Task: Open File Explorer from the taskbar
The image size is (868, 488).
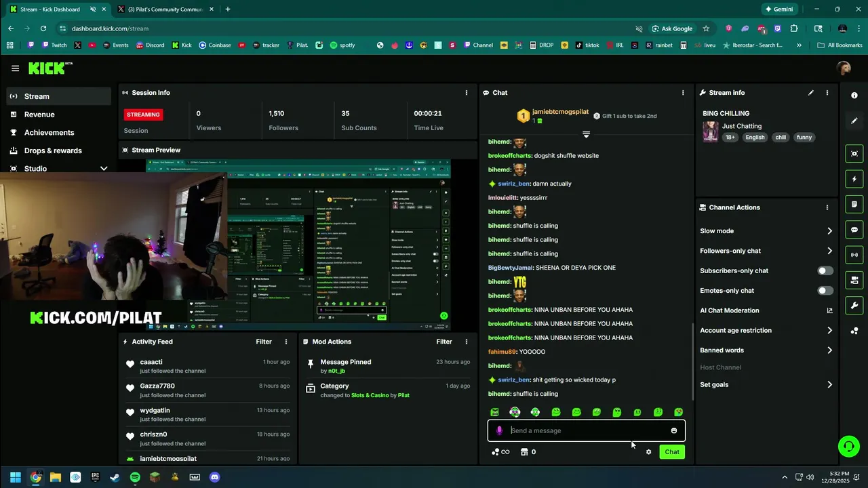Action: pyautogui.click(x=56, y=477)
